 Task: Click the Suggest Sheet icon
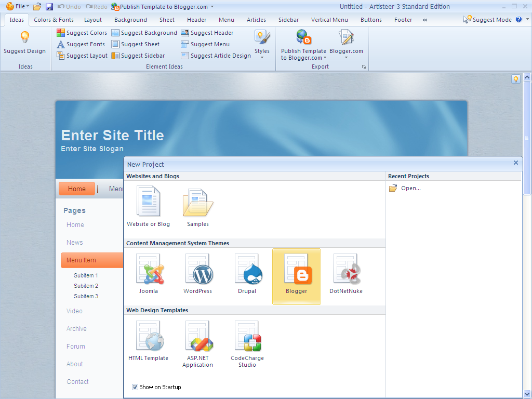pyautogui.click(x=115, y=44)
